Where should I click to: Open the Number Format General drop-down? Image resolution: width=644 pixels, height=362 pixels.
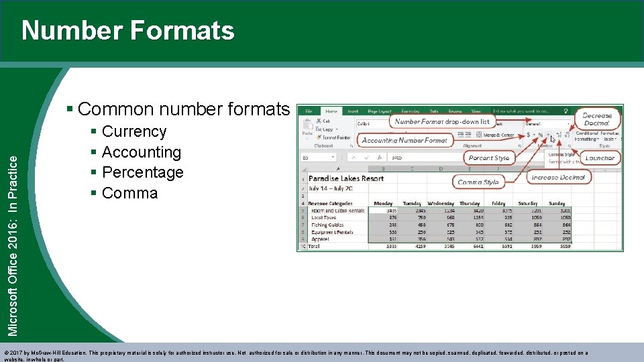568,123
